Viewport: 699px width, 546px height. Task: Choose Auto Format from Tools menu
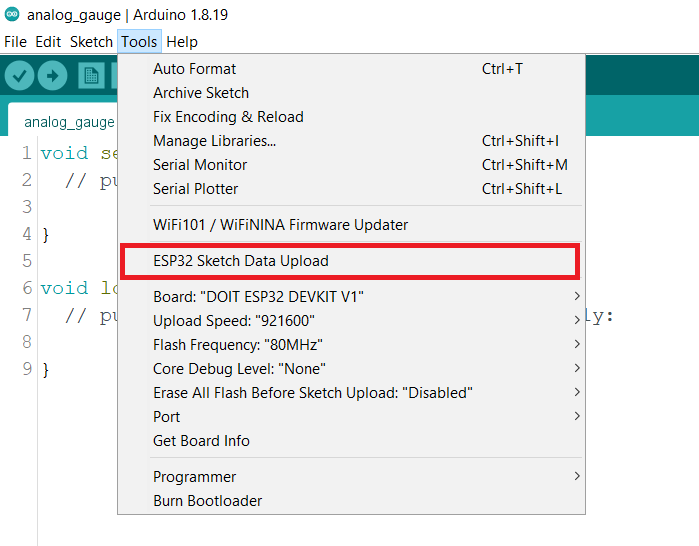coord(195,69)
